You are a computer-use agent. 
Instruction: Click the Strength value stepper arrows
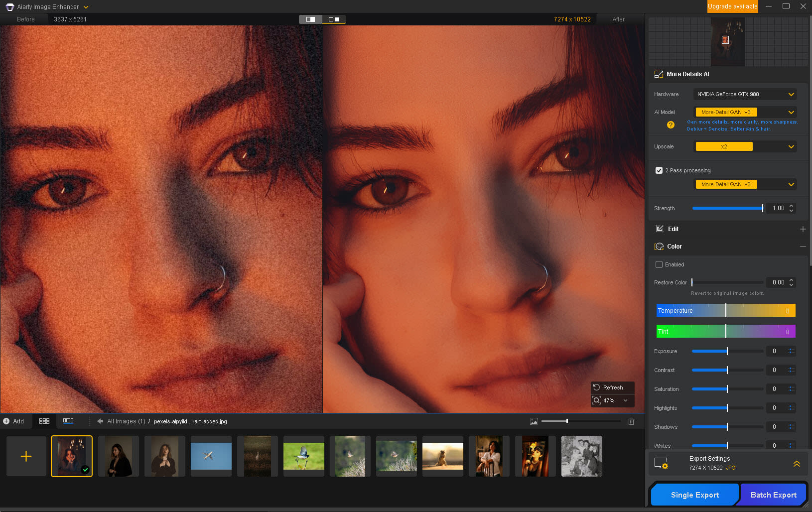[791, 208]
